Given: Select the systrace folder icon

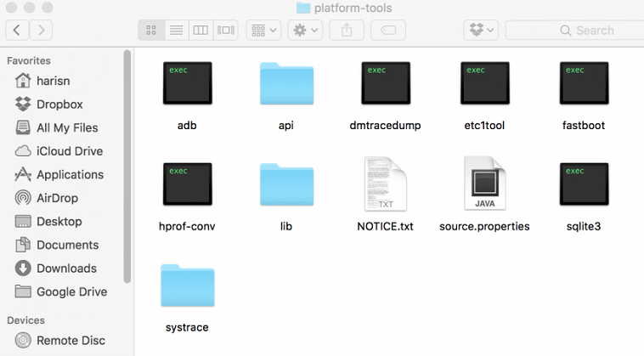Looking at the screenshot, I should pos(187,285).
